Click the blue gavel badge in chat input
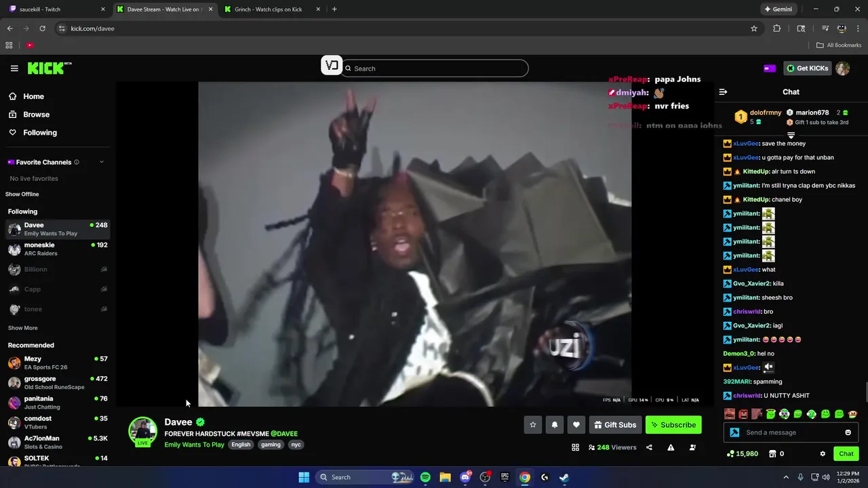 pyautogui.click(x=734, y=432)
